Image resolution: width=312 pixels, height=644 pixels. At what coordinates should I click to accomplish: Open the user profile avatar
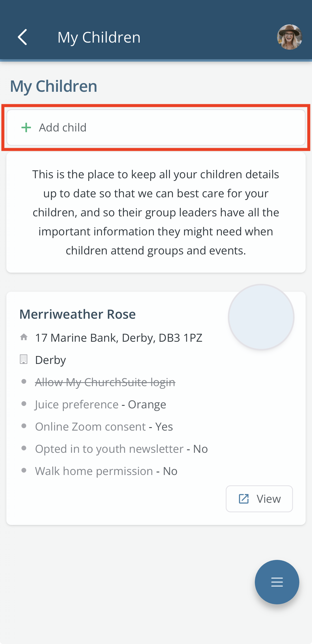tap(290, 37)
